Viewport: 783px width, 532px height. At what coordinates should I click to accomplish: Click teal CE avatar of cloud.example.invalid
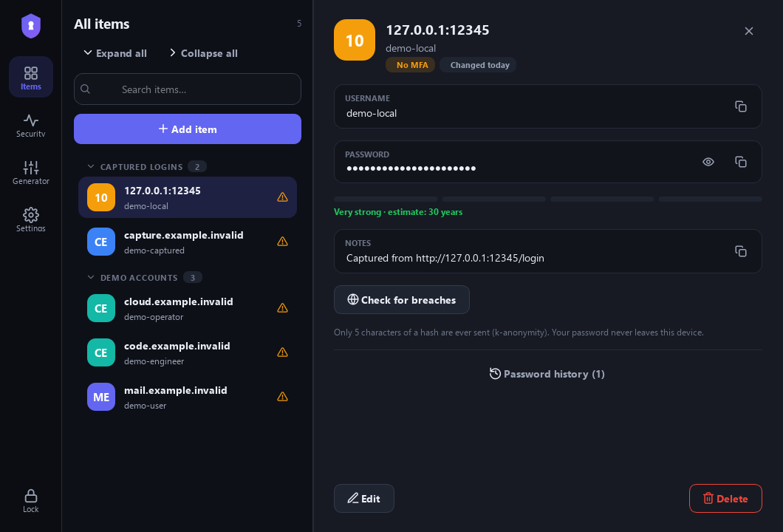click(x=101, y=308)
